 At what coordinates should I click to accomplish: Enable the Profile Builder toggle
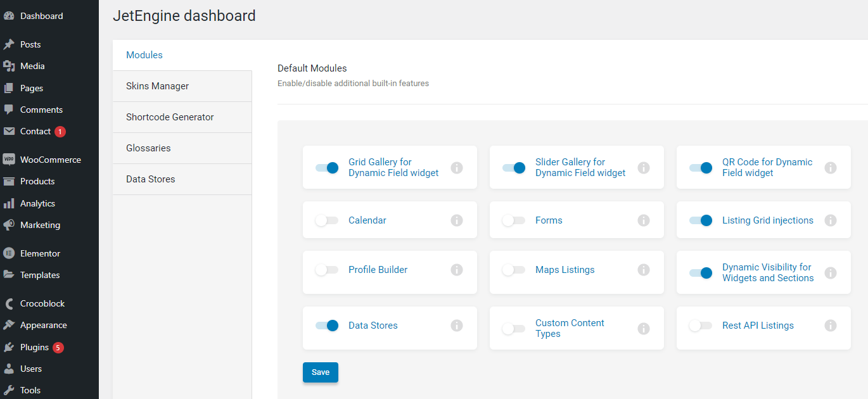coord(327,270)
